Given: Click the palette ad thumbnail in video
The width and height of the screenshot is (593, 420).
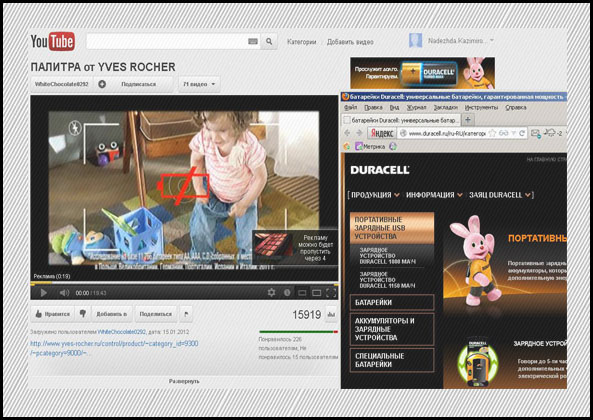Looking at the screenshot, I should [273, 244].
